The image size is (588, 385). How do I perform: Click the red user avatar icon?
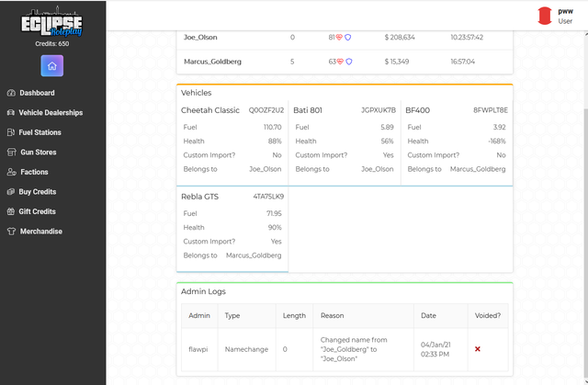(x=545, y=16)
